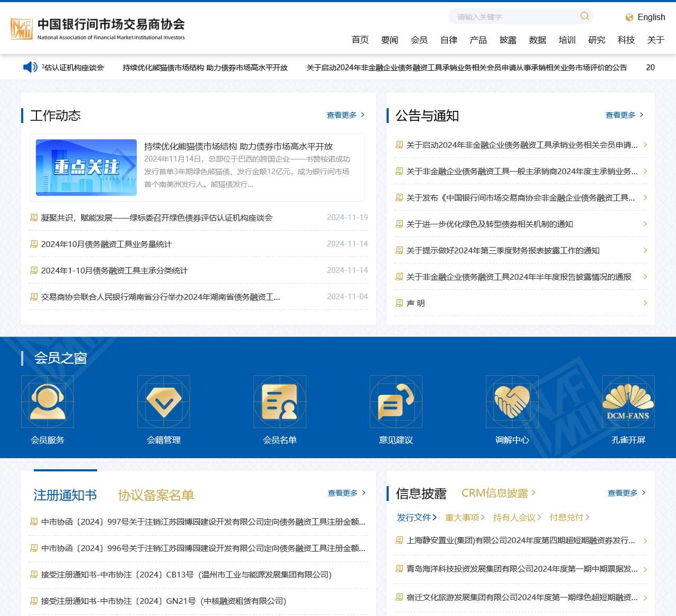Open the 调解中心 handshake icon
Viewport: 676px width, 616px height.
[x=512, y=402]
